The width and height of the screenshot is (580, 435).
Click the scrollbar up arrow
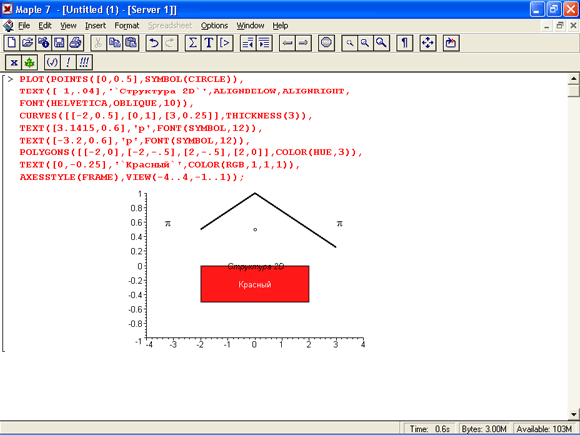(573, 78)
